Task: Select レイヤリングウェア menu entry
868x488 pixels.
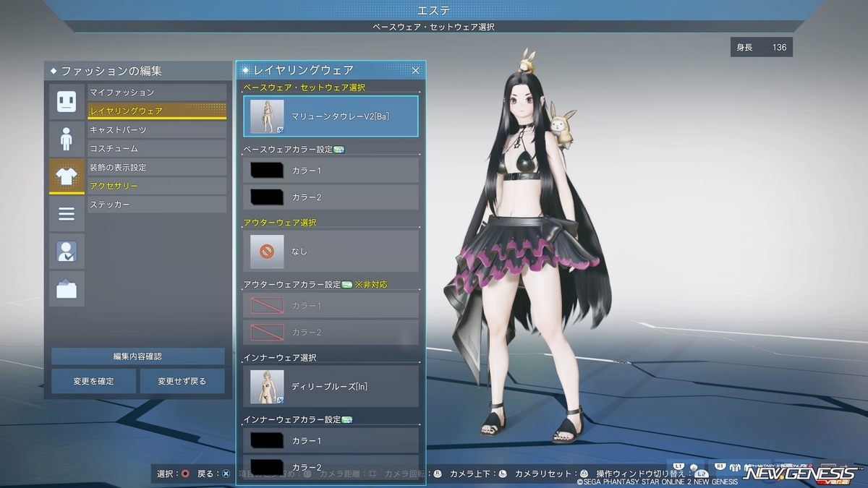Action: 157,111
